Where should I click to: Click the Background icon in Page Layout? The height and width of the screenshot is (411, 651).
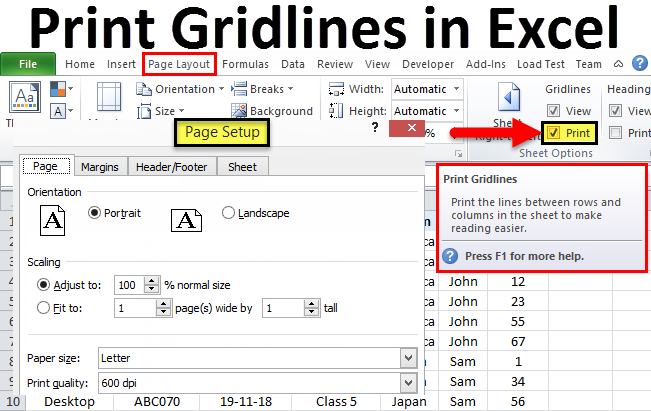click(x=239, y=111)
